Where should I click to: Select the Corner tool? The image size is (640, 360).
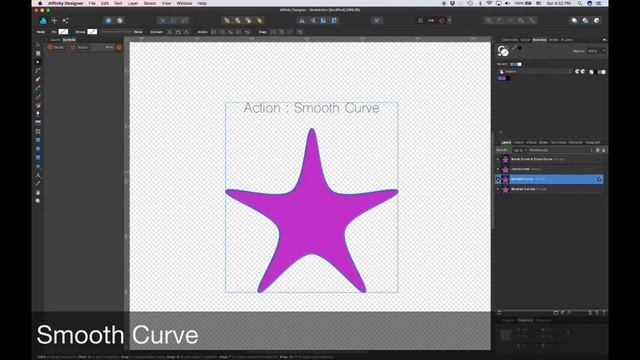(x=38, y=71)
